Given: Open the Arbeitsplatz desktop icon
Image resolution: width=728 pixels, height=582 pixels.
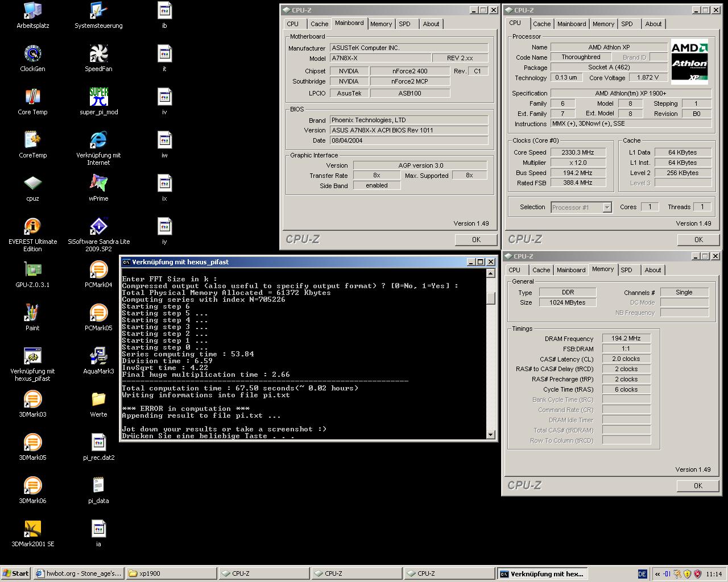Looking at the screenshot, I should point(32,15).
